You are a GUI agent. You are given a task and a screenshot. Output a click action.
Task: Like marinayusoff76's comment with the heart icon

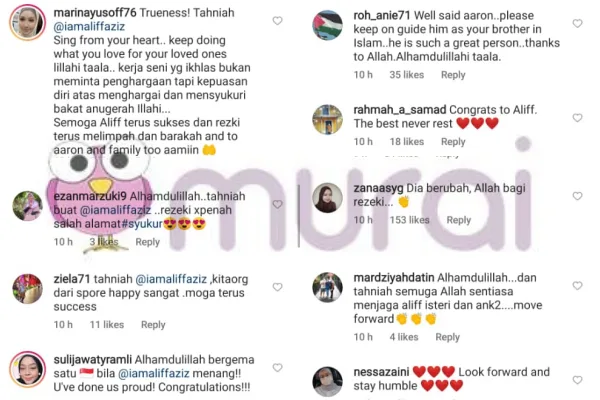[x=277, y=21]
